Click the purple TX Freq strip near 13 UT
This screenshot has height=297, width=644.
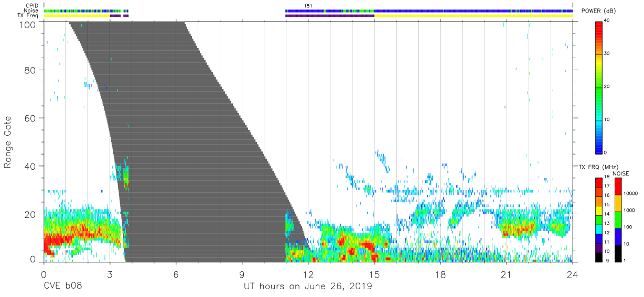[x=330, y=16]
